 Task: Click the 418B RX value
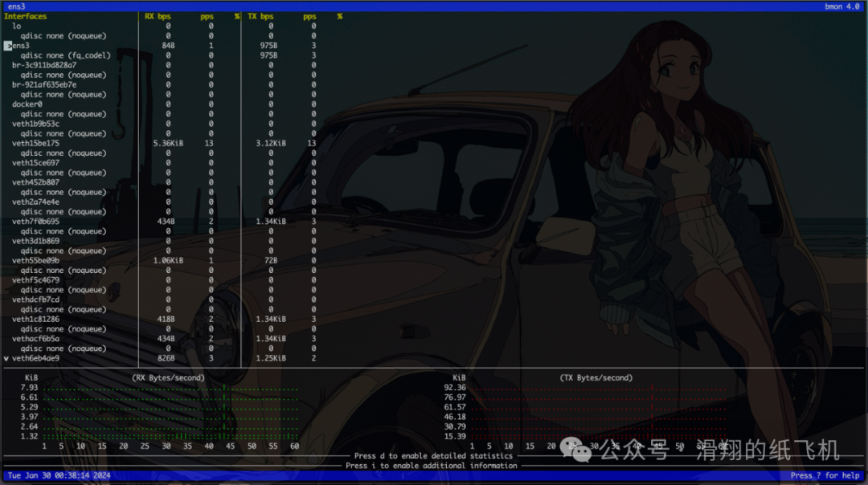tap(166, 319)
